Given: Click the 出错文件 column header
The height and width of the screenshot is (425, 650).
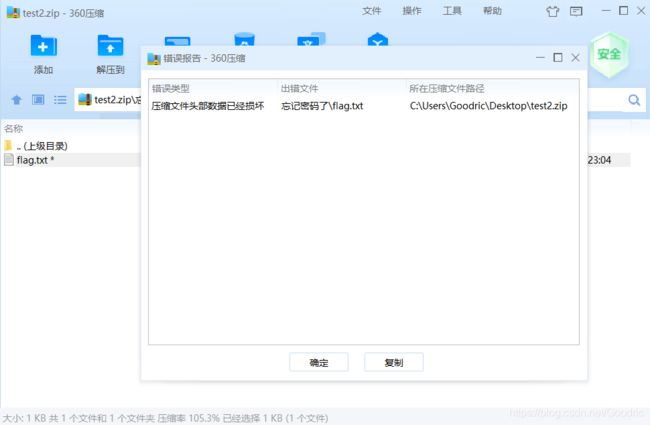Looking at the screenshot, I should 299,88.
